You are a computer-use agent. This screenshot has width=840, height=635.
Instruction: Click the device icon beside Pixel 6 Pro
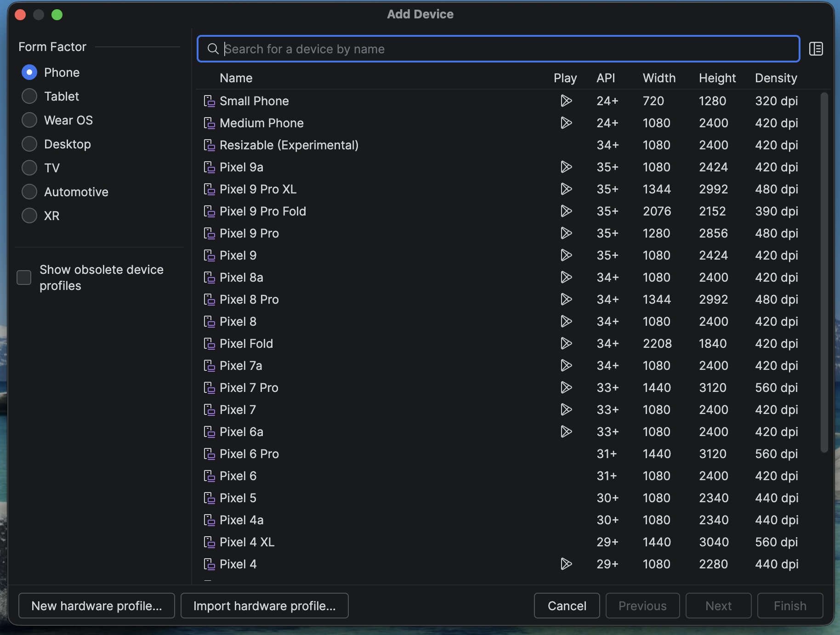click(x=209, y=454)
